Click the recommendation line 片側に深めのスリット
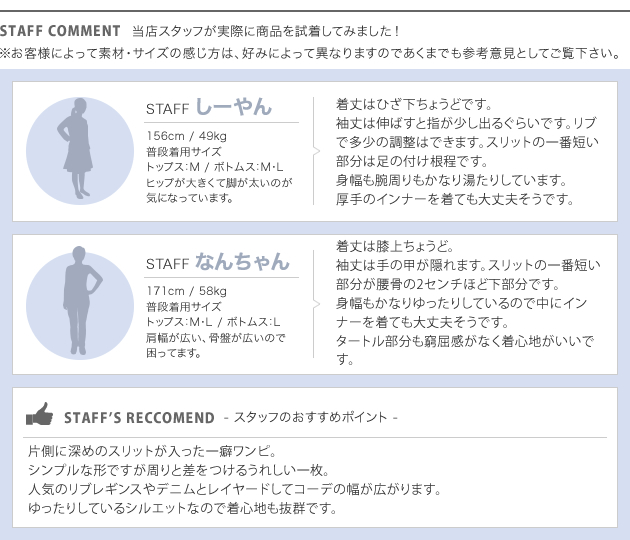This screenshot has height=540, width=630. tap(153, 451)
